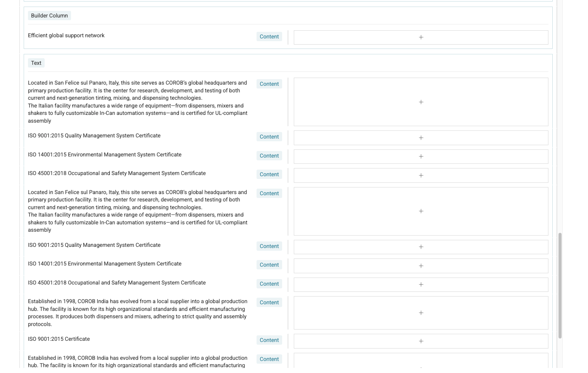Screen dimensions: 588x373
Task: Click plus for second 'ISO 9001:2015 Quality Management' row
Action: coord(421,247)
